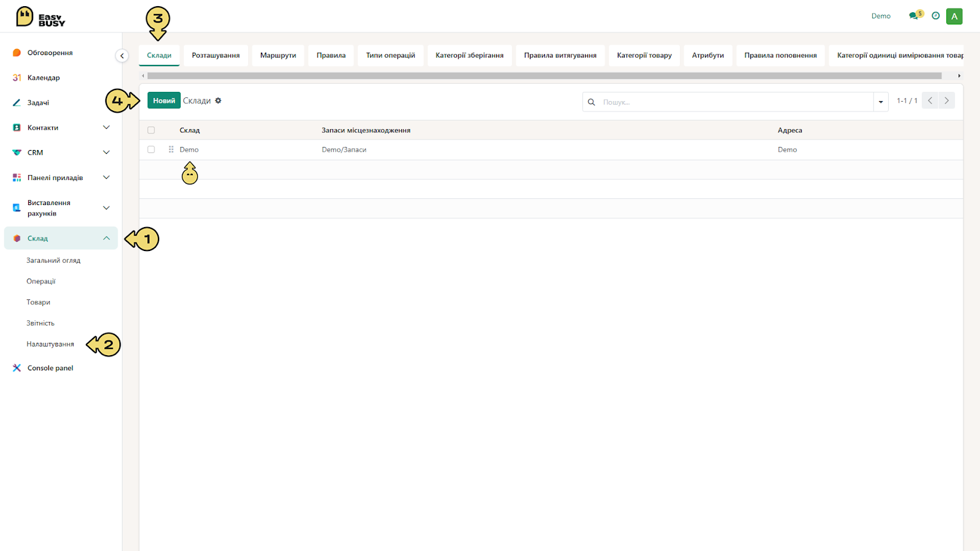
Task: Switch to the Маршрути tab
Action: [x=278, y=55]
